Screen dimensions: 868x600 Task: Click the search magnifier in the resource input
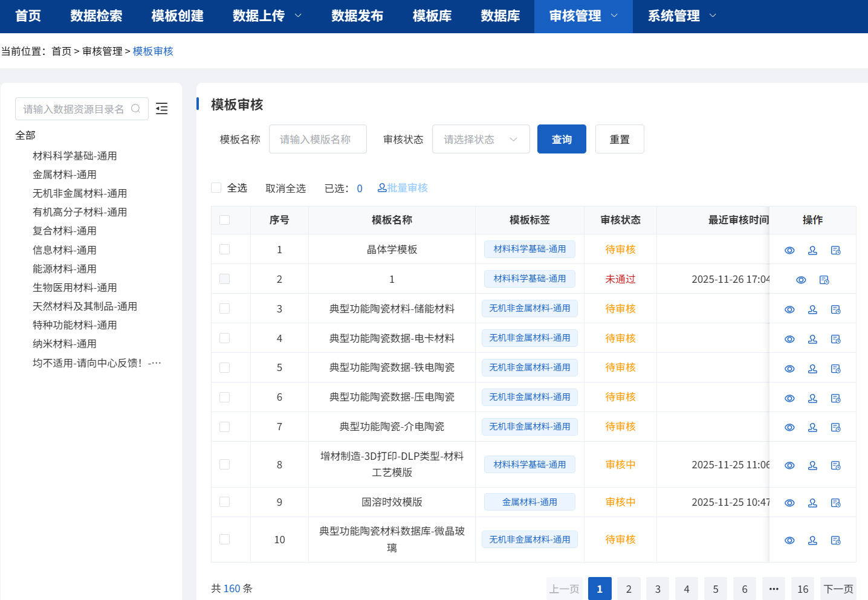point(136,108)
